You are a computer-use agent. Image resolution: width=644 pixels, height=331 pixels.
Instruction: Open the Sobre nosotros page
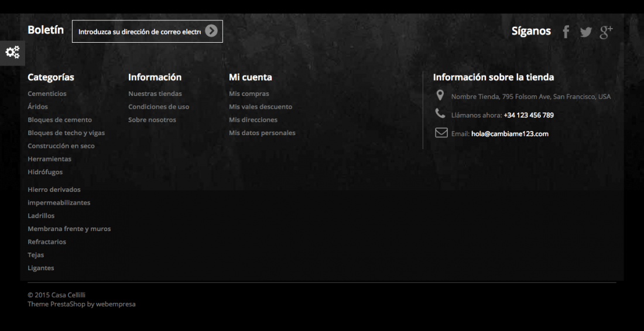pos(152,120)
